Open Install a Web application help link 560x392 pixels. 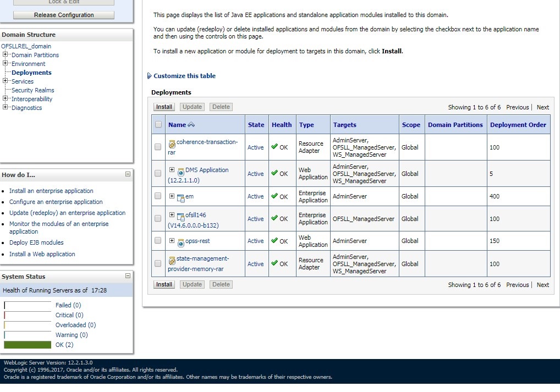tap(42, 254)
